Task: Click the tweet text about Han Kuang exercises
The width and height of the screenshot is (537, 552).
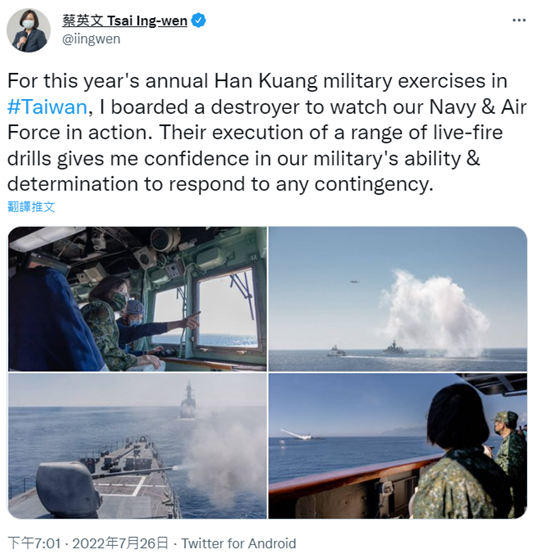Action: tap(267, 132)
